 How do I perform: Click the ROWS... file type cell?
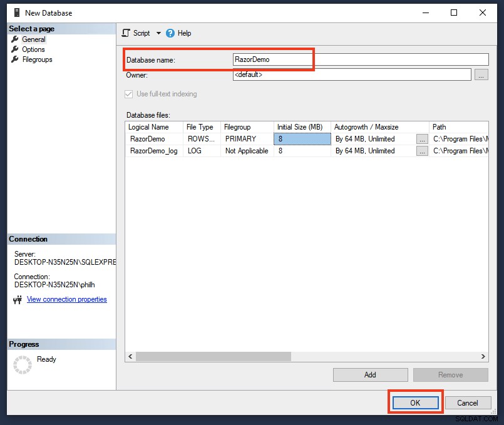click(202, 139)
